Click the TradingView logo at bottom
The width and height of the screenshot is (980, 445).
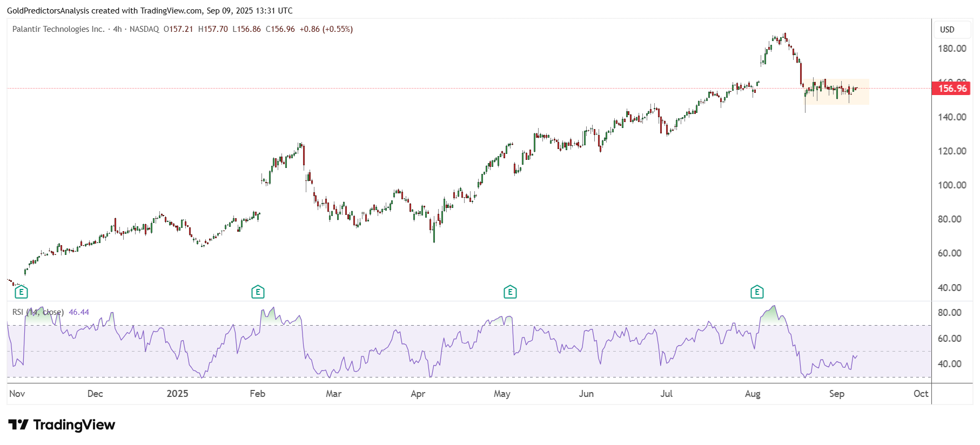[62, 425]
